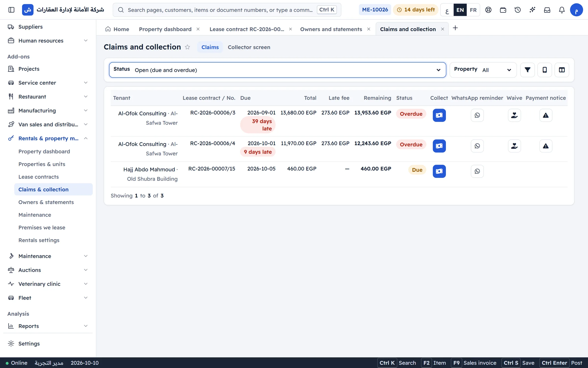Waive late fee for RC-2026-00006/3

tap(514, 115)
